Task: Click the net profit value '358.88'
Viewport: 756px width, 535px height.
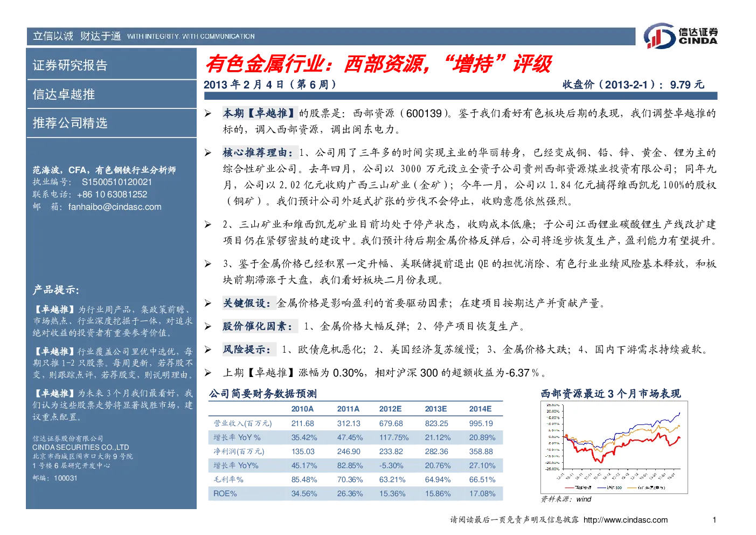Action: click(x=481, y=451)
